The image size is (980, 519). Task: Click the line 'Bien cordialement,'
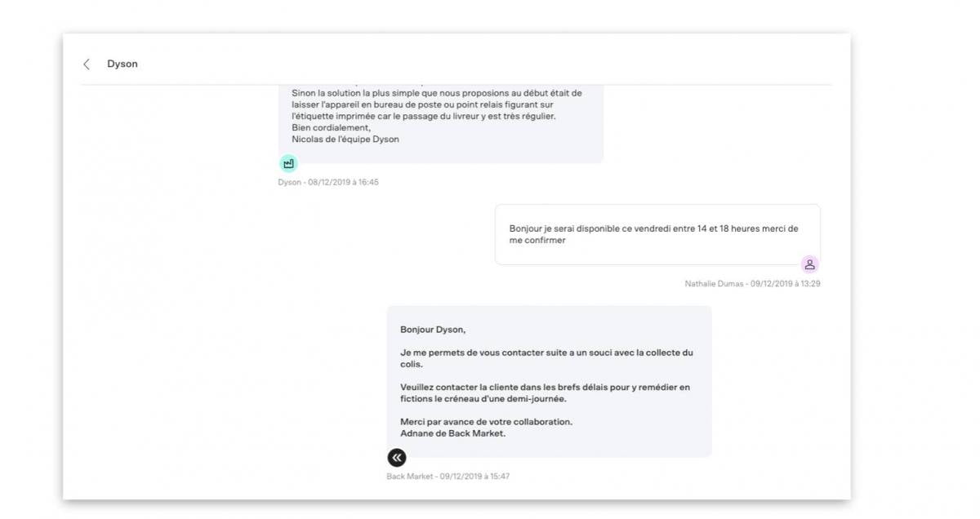[331, 127]
